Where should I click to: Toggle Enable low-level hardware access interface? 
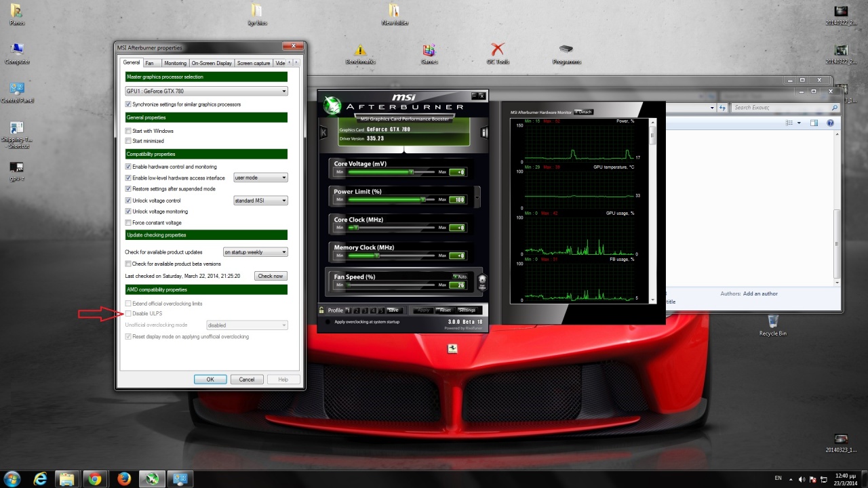(128, 178)
